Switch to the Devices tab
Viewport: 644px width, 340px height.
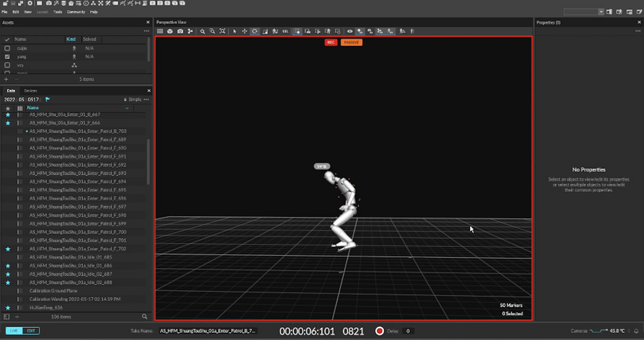[30, 91]
